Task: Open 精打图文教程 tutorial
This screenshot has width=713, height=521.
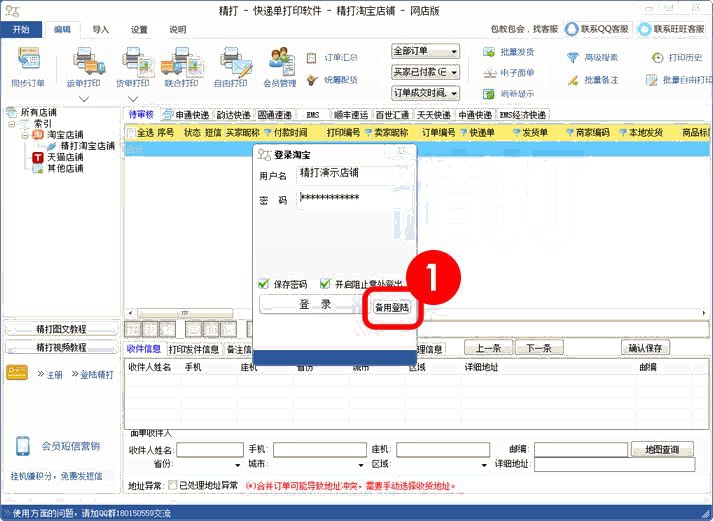Action: coord(61,329)
